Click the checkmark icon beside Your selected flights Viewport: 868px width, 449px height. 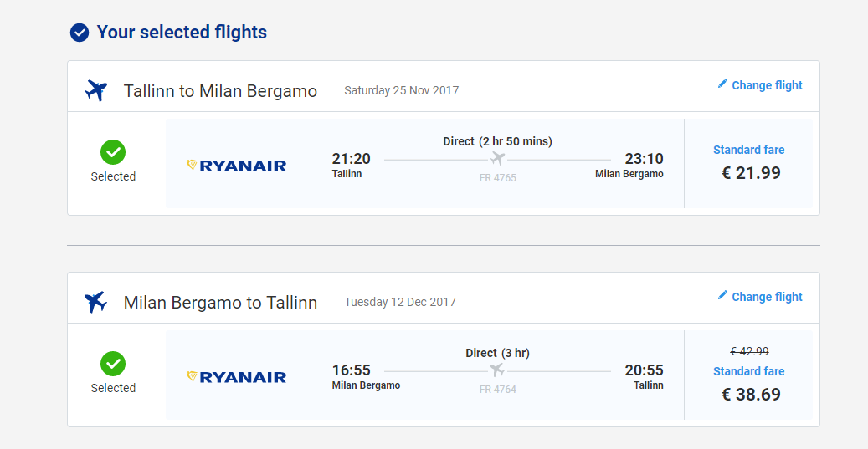tap(80, 33)
